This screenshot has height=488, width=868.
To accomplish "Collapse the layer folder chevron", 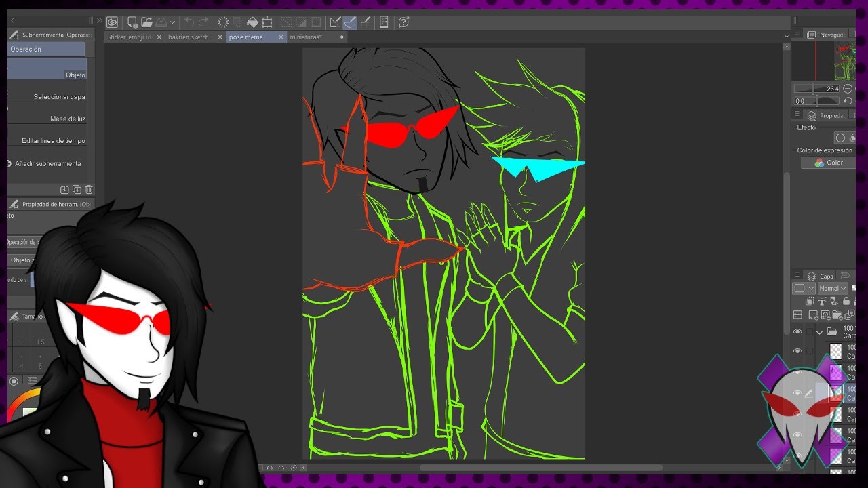I will click(819, 333).
